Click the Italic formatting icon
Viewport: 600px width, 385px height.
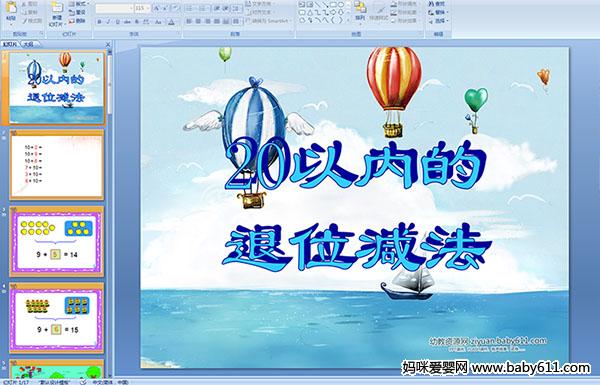click(x=108, y=22)
